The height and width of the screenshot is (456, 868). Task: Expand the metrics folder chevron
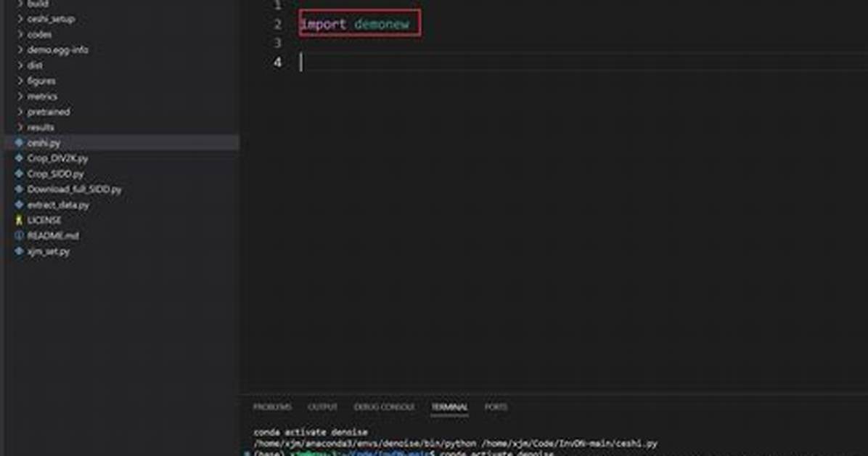tap(20, 97)
